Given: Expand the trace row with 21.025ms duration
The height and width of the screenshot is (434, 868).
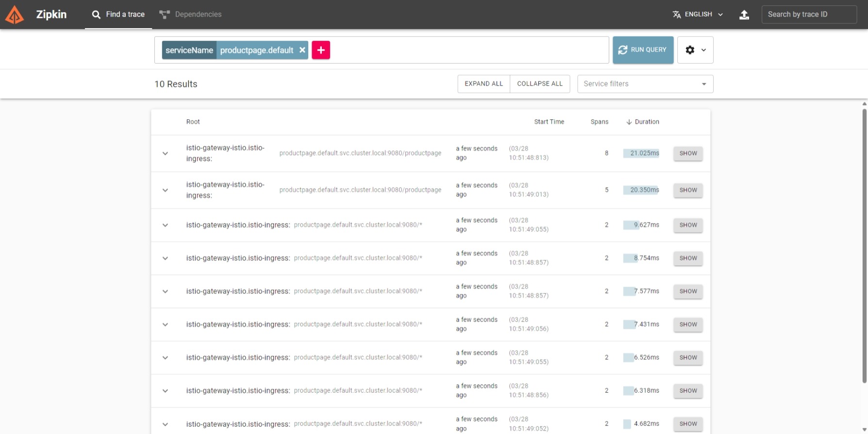Looking at the screenshot, I should point(165,153).
